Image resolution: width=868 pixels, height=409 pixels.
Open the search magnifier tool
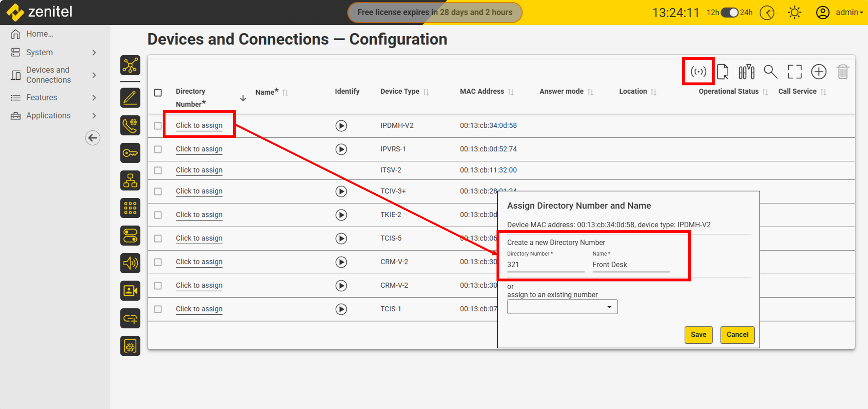(x=770, y=72)
